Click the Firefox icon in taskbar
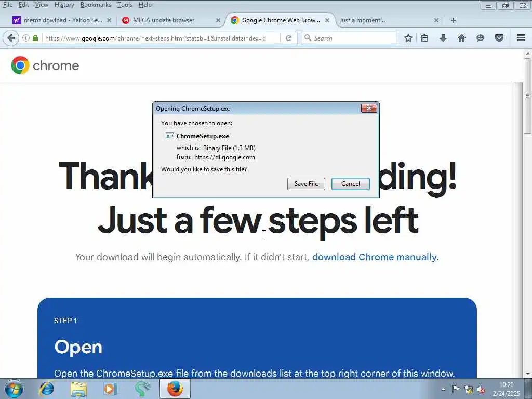This screenshot has height=399, width=532. point(175,389)
